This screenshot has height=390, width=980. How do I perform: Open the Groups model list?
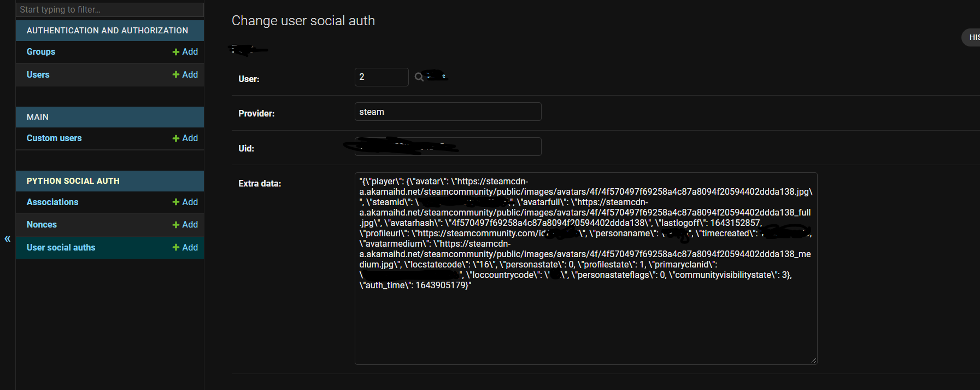41,52
